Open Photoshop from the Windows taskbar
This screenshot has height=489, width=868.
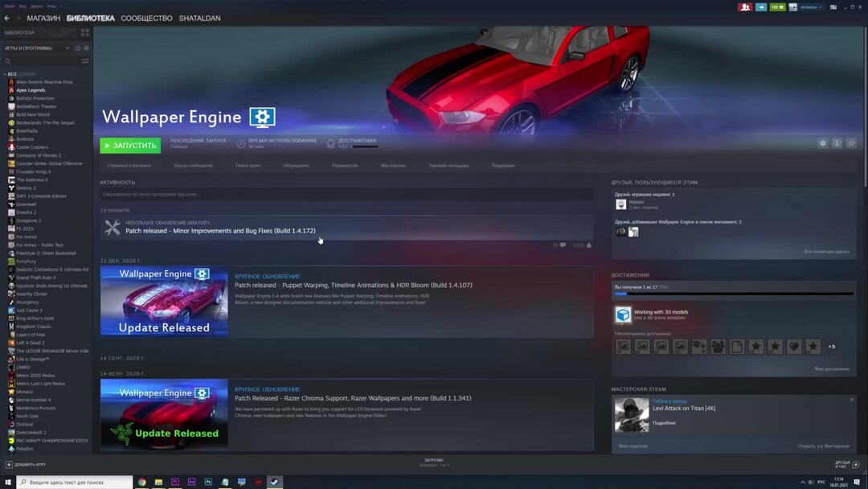point(208,483)
